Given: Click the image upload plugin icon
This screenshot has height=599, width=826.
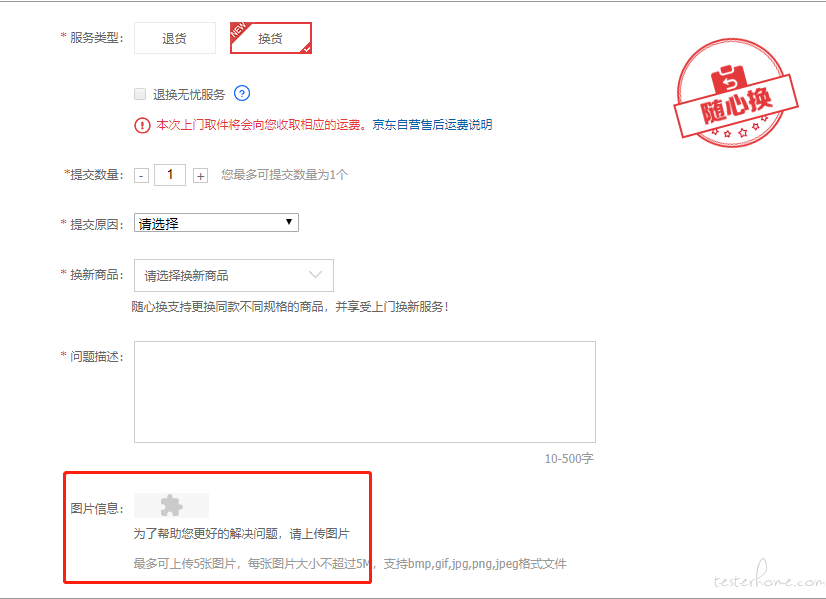Looking at the screenshot, I should (x=172, y=505).
